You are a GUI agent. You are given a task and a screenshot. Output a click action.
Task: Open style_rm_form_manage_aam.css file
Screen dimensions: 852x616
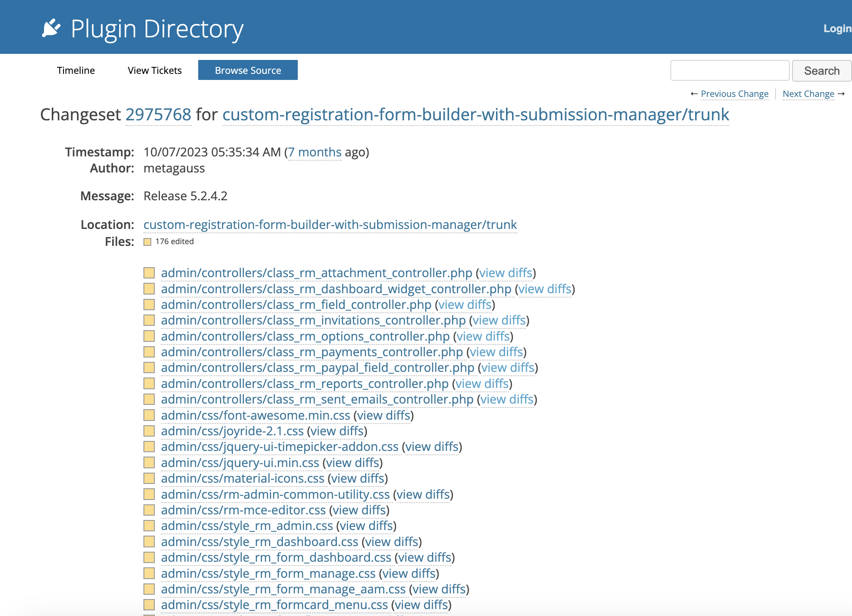pos(283,589)
